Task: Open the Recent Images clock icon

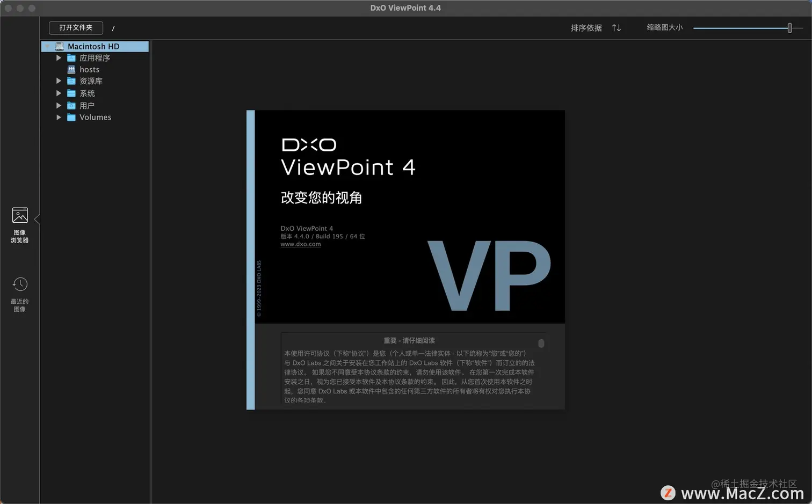Action: (20, 284)
